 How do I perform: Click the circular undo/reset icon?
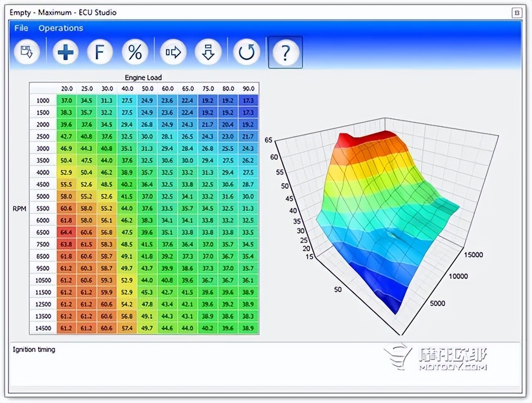(246, 52)
